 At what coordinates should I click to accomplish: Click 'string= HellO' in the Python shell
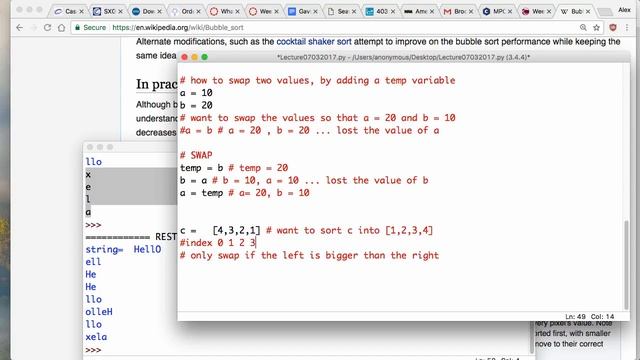123,249
